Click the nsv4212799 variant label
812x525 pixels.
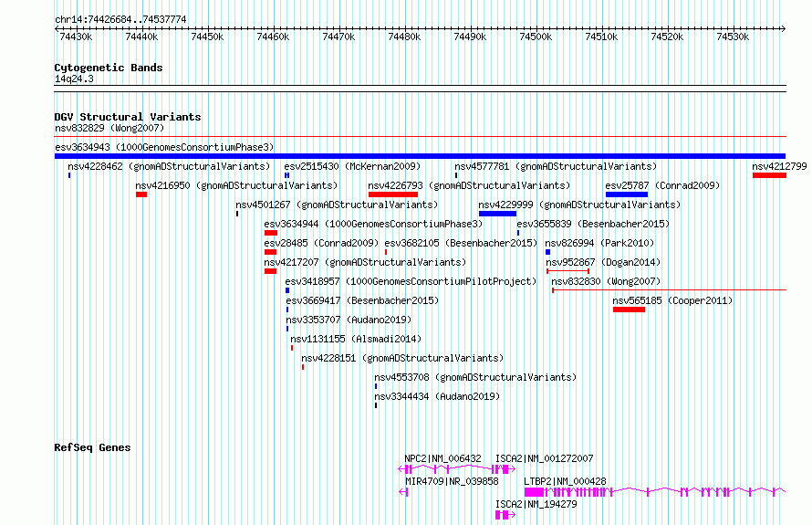coord(779,166)
